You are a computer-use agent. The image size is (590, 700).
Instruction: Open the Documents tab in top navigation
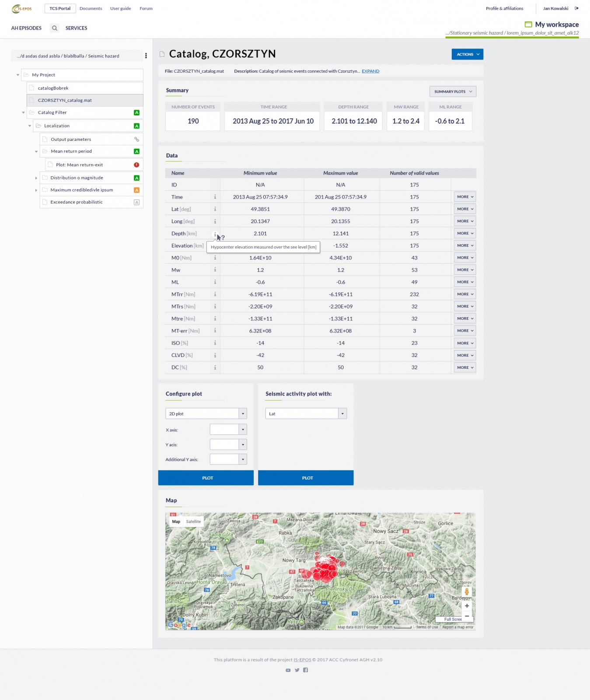91,8
